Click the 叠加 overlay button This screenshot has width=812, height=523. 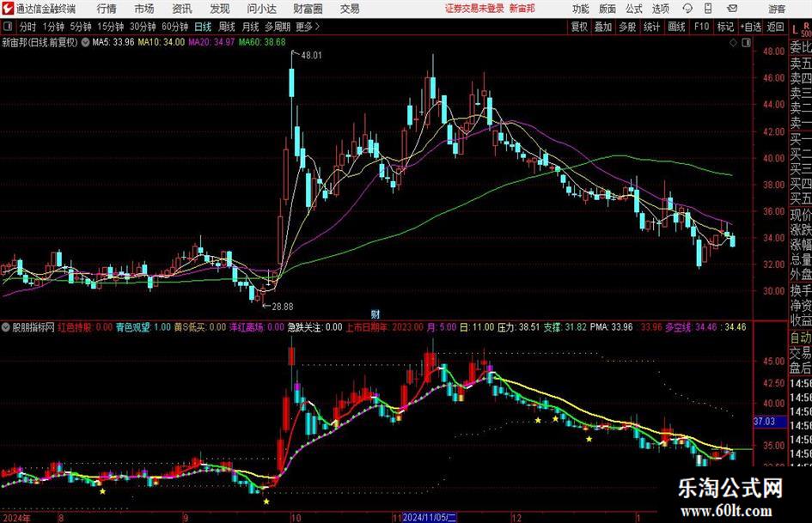tap(603, 27)
